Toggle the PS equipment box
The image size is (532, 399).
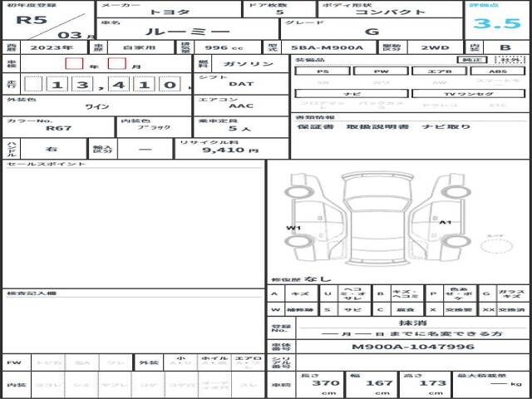click(322, 71)
